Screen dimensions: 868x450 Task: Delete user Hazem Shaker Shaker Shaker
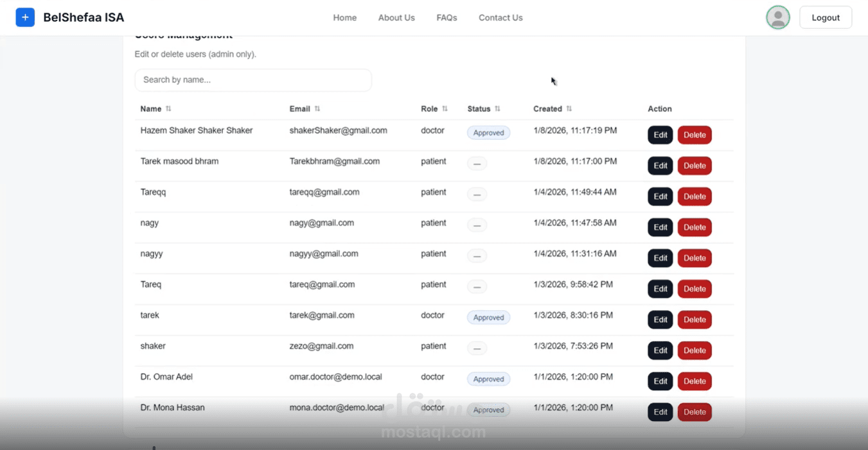(x=695, y=135)
